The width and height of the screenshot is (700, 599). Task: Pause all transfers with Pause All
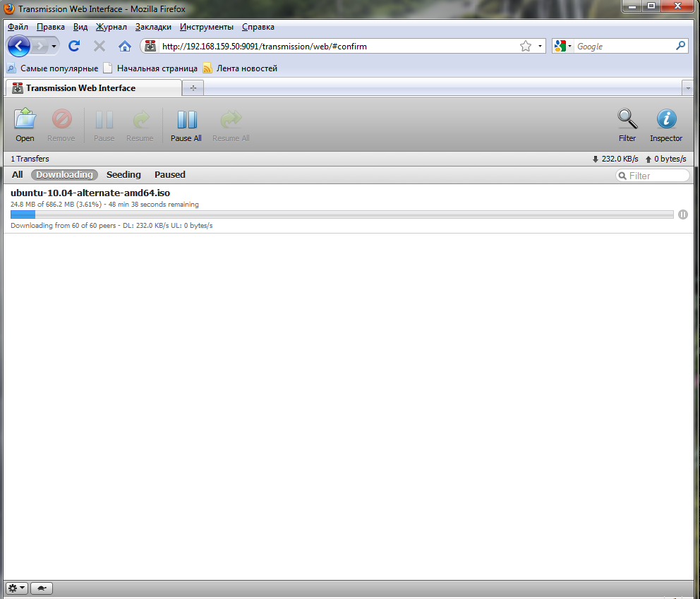pos(186,125)
